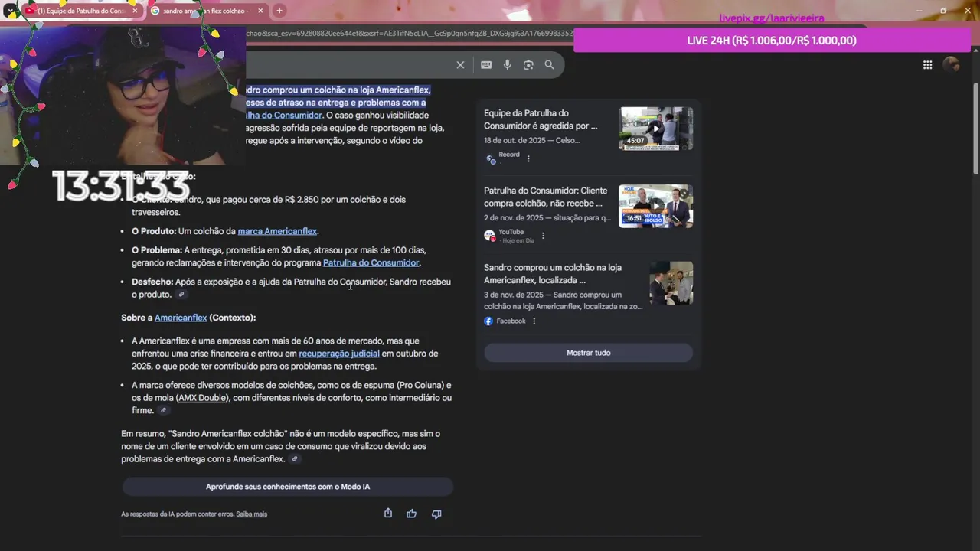Click '18 de out. de 2025 — Celso...' snippet
Viewport: 980px width, 551px height.
[532, 140]
